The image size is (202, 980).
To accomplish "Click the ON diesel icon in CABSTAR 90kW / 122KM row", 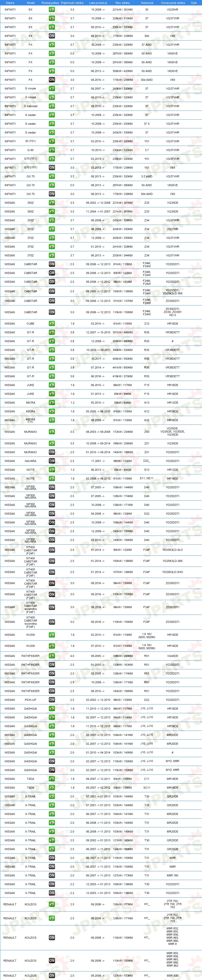I will (52, 273).
